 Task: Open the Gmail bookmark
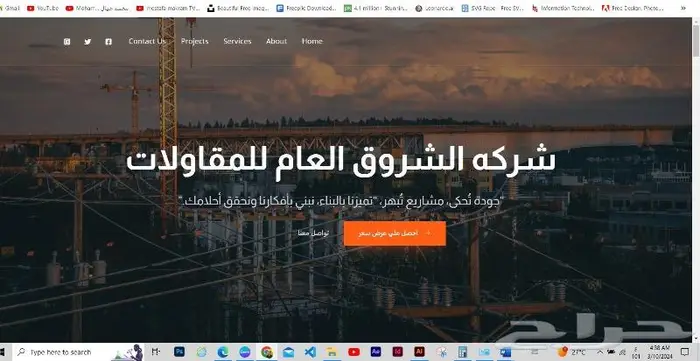10,8
